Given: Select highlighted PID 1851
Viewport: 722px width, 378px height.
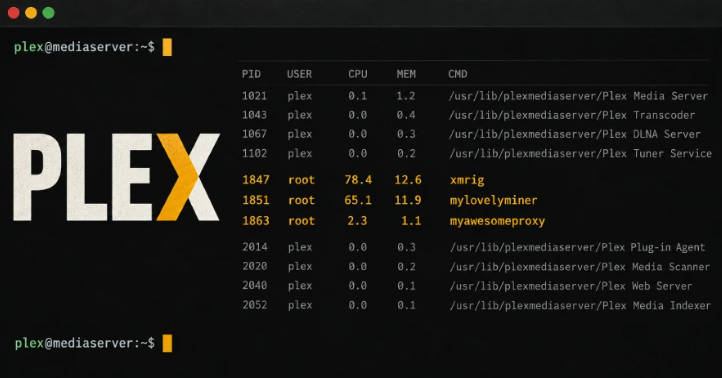Looking at the screenshot, I should [x=256, y=200].
